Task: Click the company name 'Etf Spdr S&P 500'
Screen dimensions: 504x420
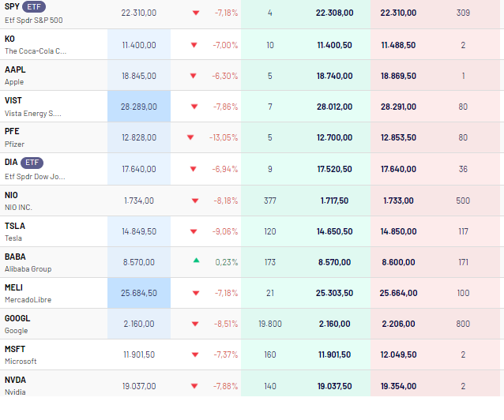Action: pos(34,21)
